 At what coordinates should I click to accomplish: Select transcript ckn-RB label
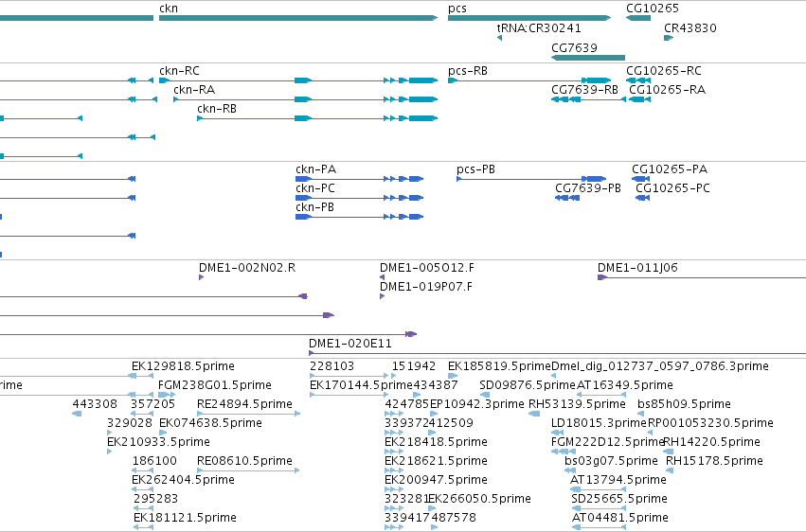coord(217,109)
